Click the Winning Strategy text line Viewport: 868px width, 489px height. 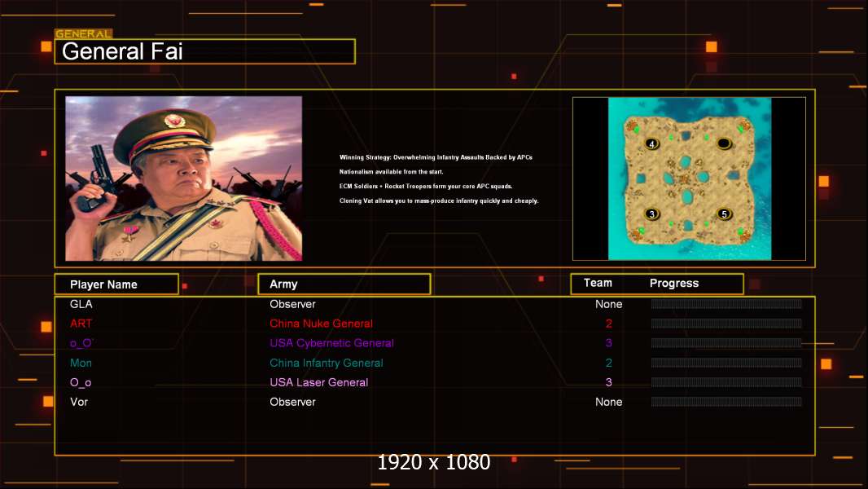coord(436,157)
